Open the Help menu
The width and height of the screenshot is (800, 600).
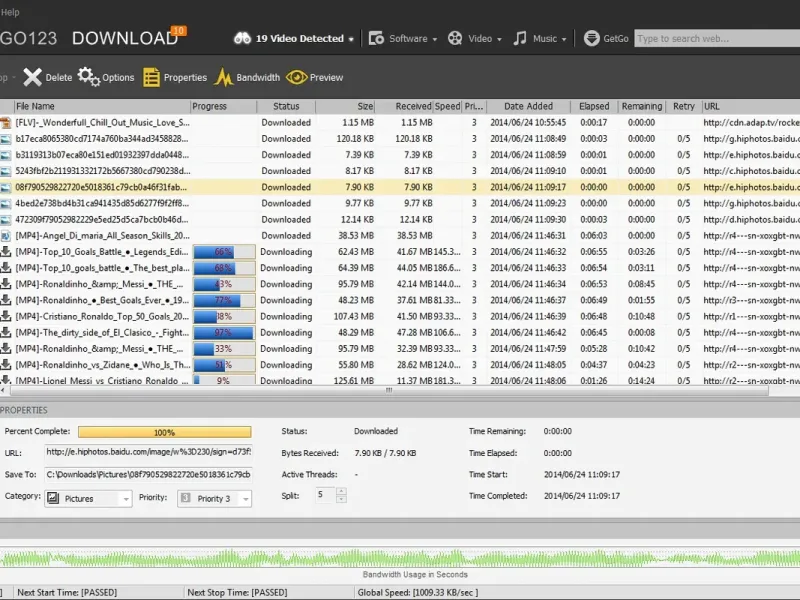pyautogui.click(x=10, y=12)
